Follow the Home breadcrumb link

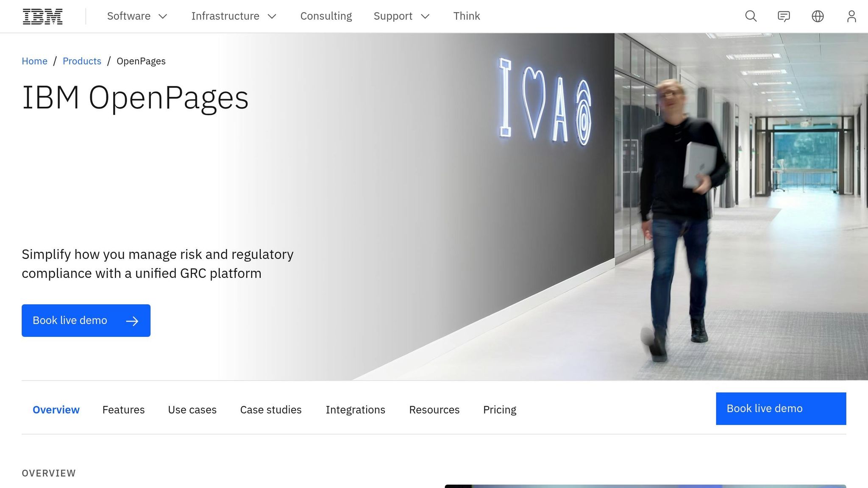click(34, 61)
